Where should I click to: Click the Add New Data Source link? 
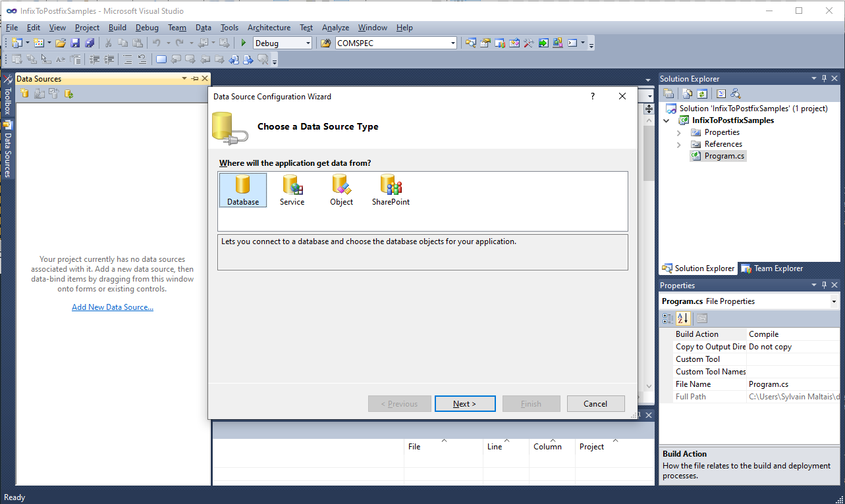pyautogui.click(x=113, y=307)
